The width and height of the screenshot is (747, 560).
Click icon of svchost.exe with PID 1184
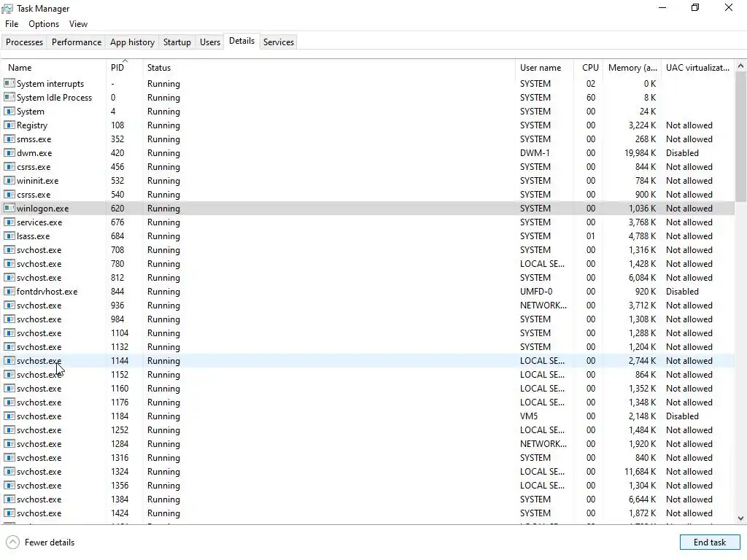point(9,416)
